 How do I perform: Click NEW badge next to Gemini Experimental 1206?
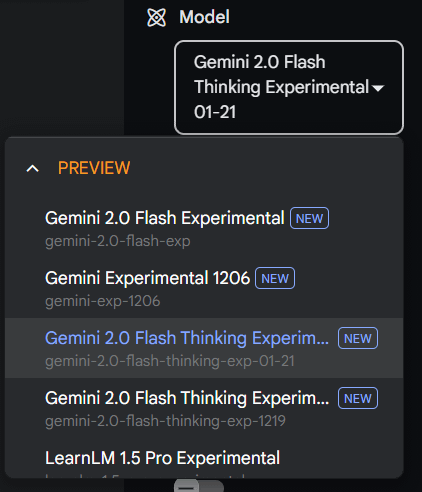click(x=275, y=278)
